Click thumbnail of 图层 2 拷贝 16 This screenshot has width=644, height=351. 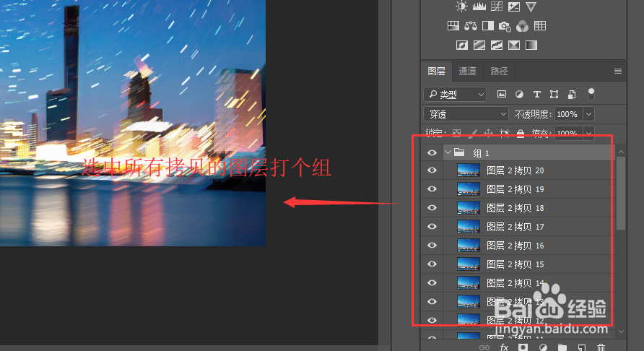469,246
